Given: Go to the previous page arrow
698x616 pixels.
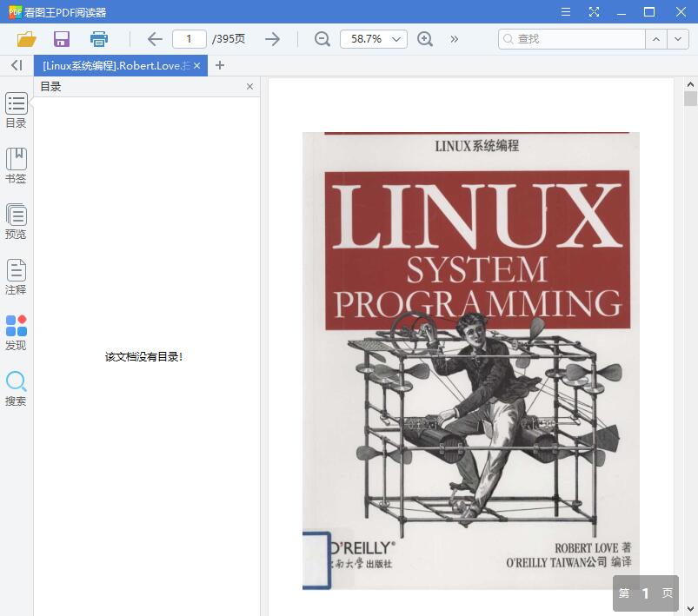Looking at the screenshot, I should (x=155, y=39).
